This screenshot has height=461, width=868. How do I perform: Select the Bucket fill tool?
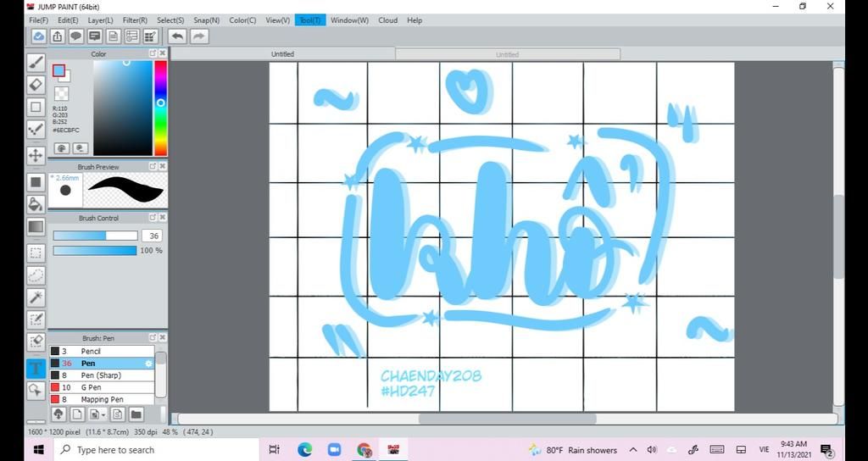coord(36,203)
